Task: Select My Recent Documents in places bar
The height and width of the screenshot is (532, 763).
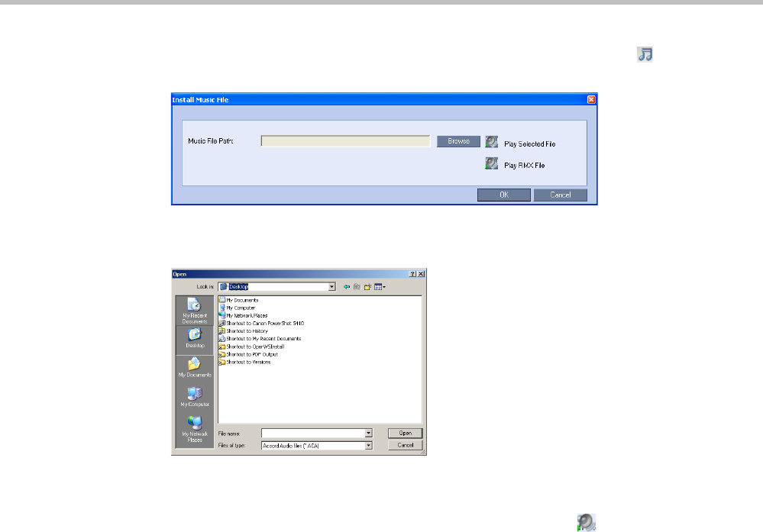Action: 195,311
